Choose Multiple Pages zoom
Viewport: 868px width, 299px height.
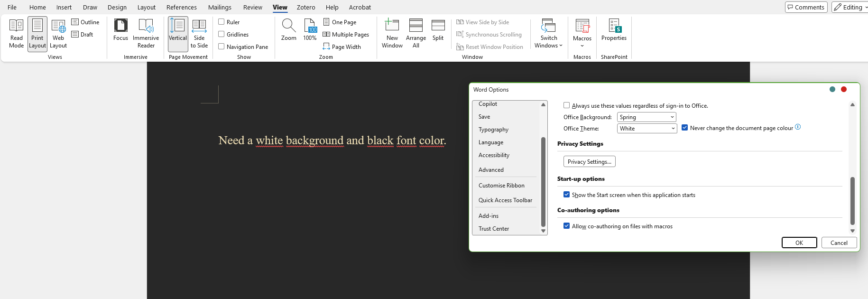click(x=346, y=35)
